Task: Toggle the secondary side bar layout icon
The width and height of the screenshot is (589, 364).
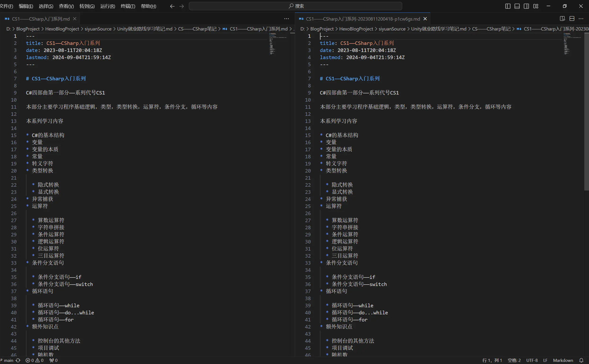Action: pos(526,6)
